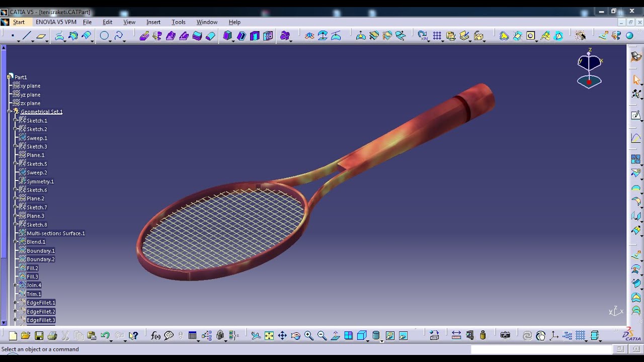The height and width of the screenshot is (362, 644).
Task: Zoom in with the magnifier plus icon
Action: (309, 336)
